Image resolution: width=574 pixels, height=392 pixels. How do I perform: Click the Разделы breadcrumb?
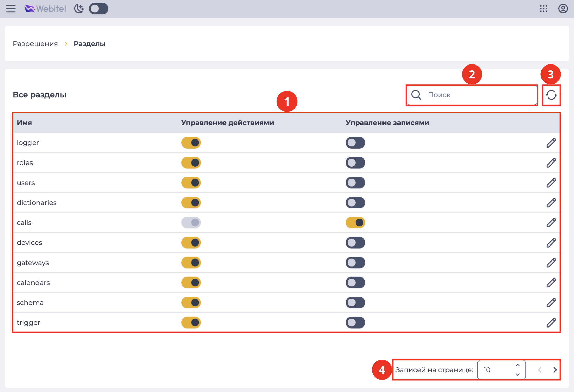89,44
